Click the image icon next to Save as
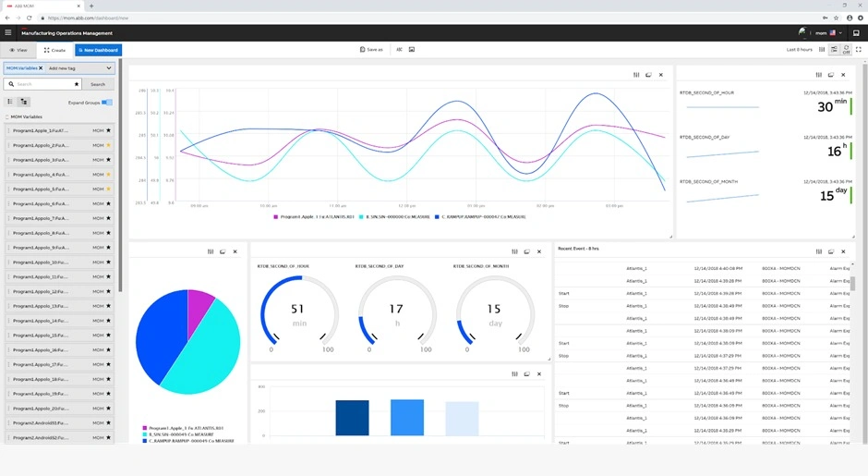868x476 pixels. [x=412, y=49]
